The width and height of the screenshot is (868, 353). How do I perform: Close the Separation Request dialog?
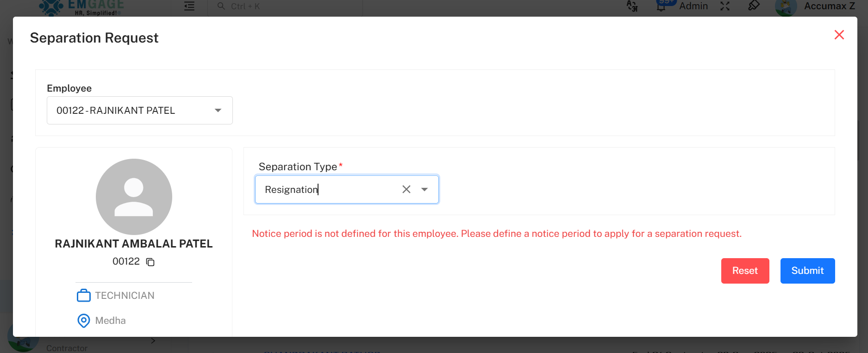tap(839, 35)
